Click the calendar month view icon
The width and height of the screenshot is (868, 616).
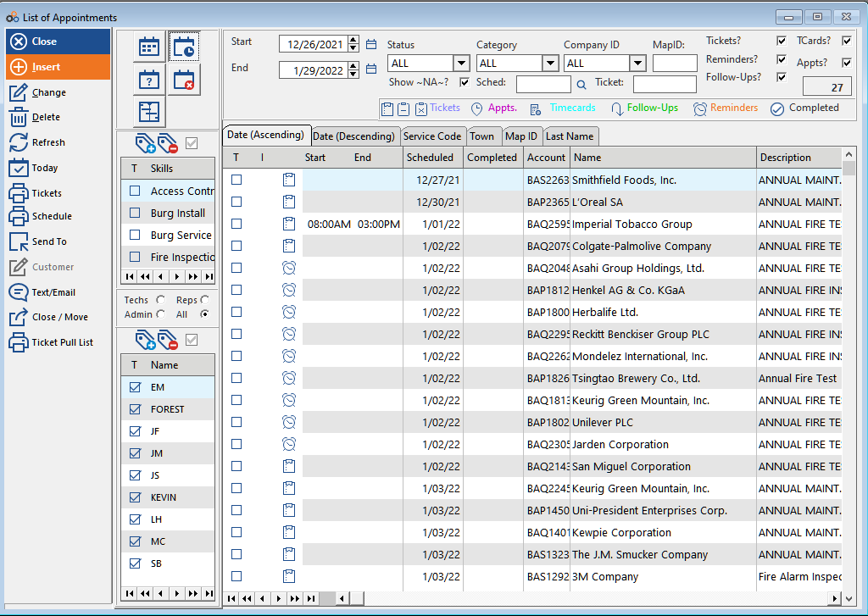pyautogui.click(x=149, y=47)
